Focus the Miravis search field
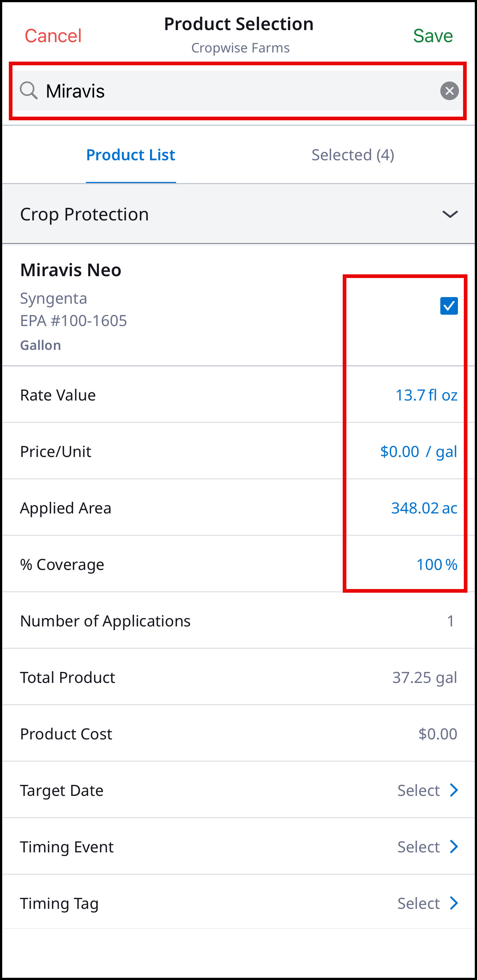 pos(238,91)
